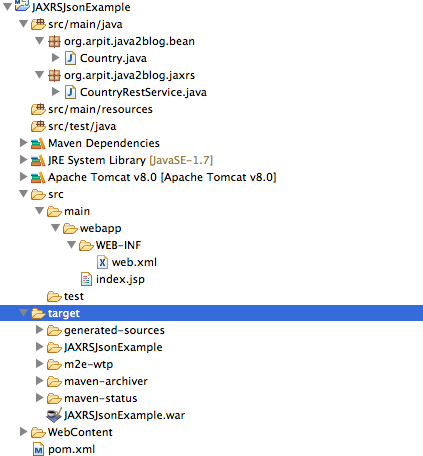The image size is (423, 456).
Task: Click the JRE System Library icon
Action: coord(38,160)
